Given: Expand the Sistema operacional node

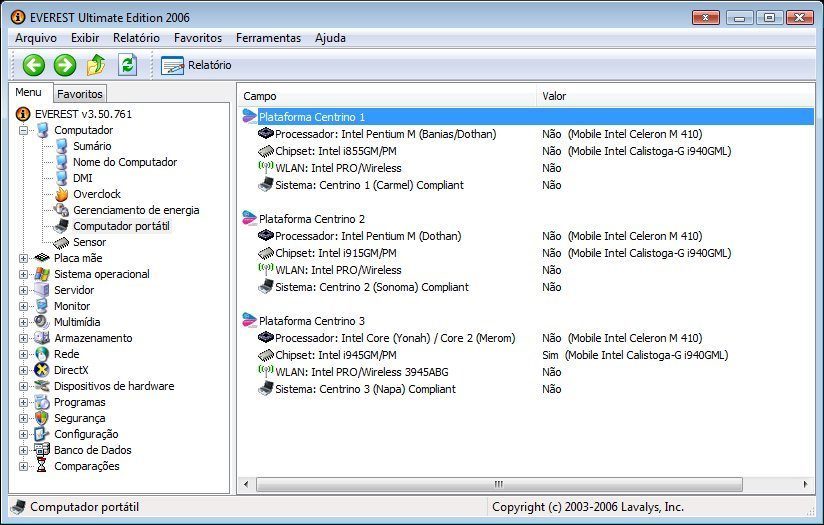Looking at the screenshot, I should [x=23, y=274].
